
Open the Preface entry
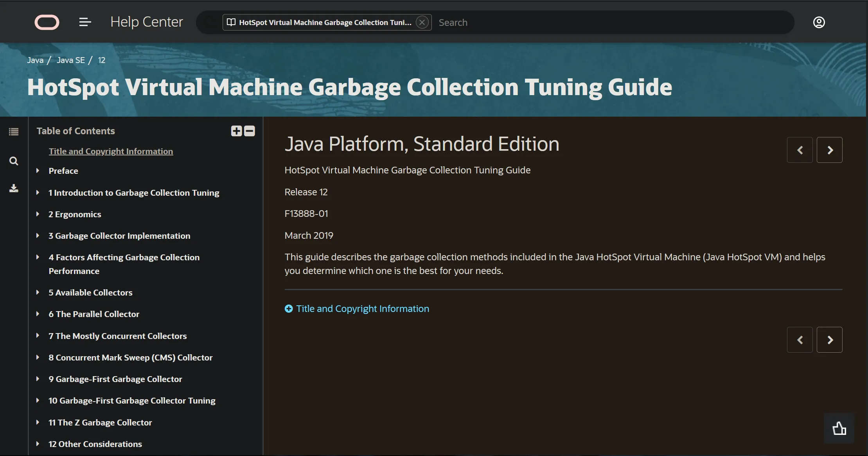[x=63, y=171]
